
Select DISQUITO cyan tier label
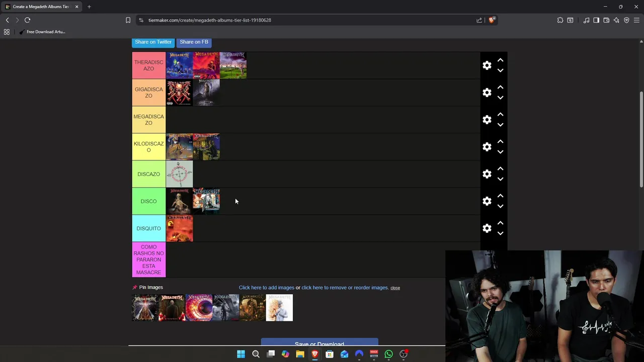coord(149,228)
